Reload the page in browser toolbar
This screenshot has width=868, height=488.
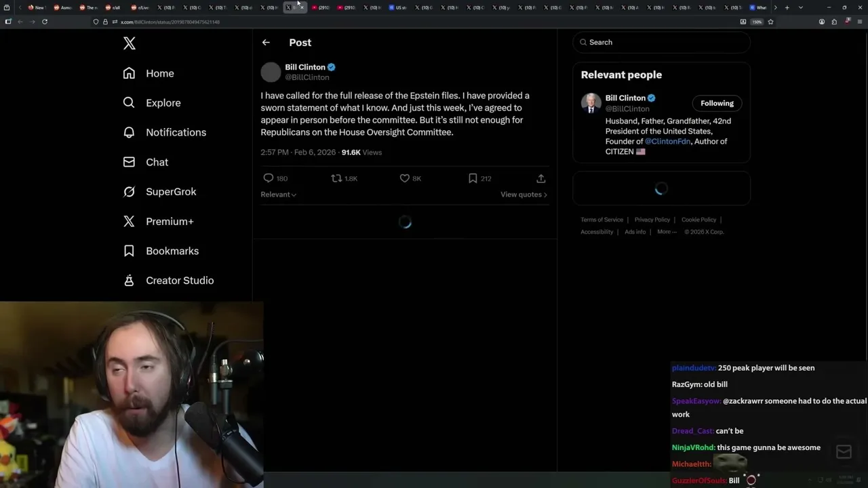coord(45,22)
